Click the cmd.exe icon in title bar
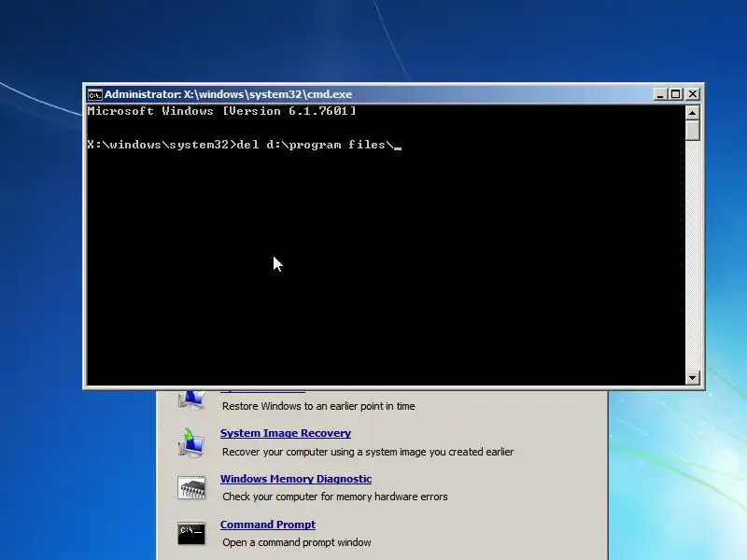 [x=95, y=95]
